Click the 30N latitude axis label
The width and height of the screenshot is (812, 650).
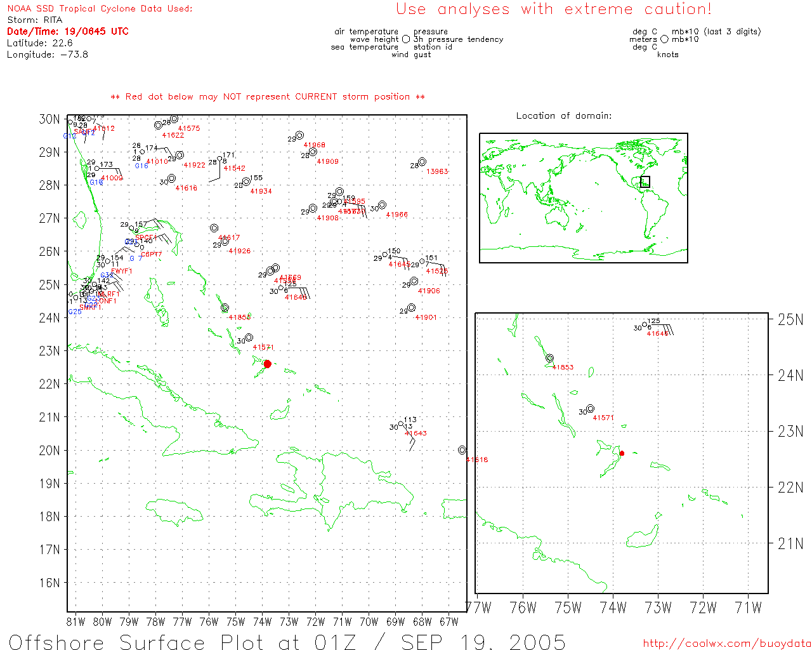(x=49, y=119)
